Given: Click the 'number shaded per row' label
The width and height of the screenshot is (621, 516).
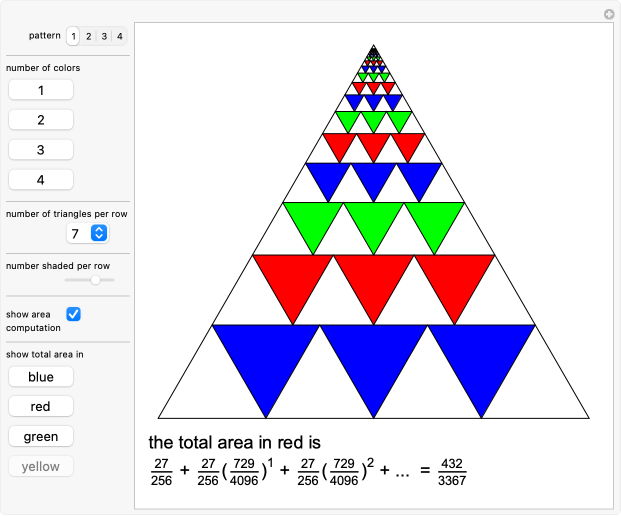Looking at the screenshot, I should tap(58, 266).
